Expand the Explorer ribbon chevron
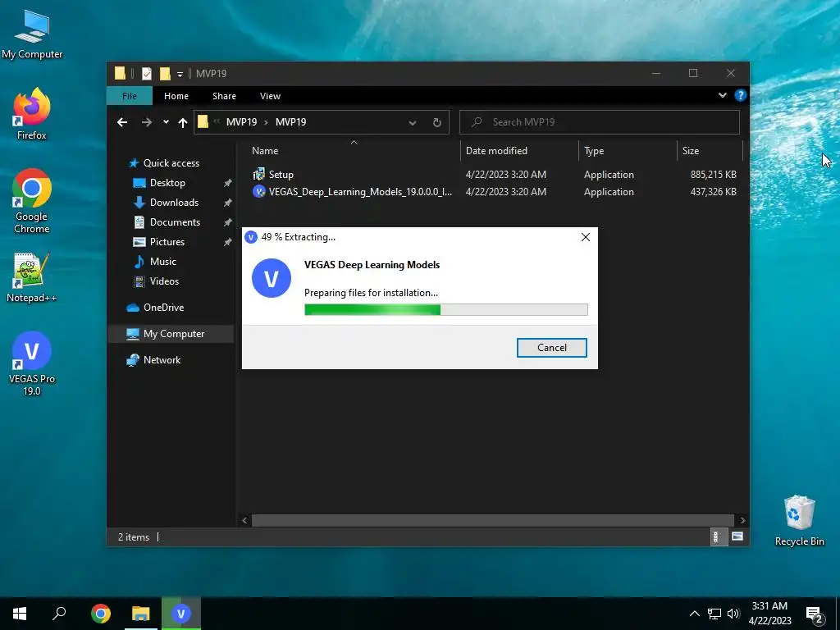Screen dimensions: 840x630 722,95
